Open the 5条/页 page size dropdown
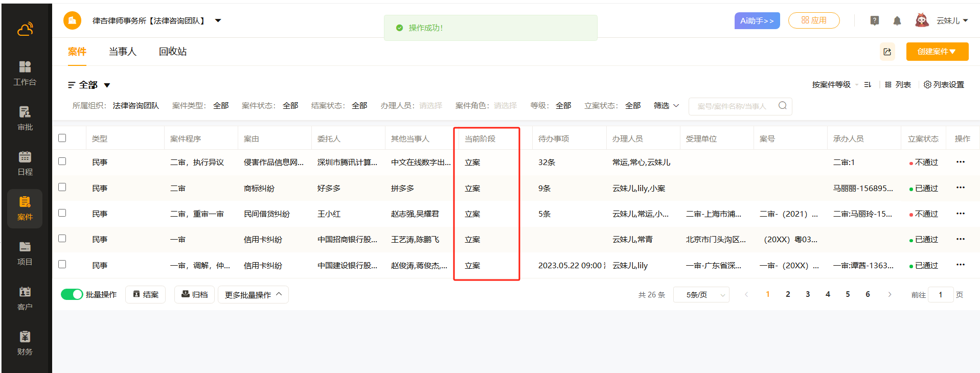 coord(701,295)
